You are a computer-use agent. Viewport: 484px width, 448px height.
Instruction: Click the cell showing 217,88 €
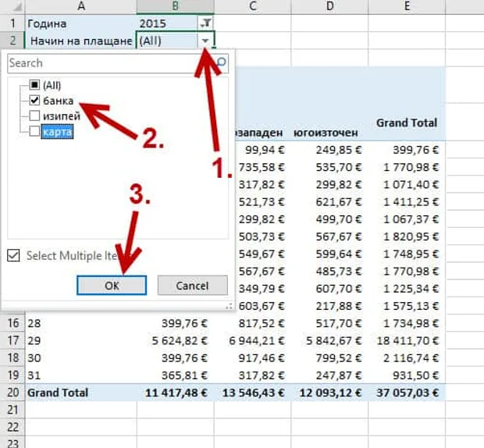coord(329,306)
